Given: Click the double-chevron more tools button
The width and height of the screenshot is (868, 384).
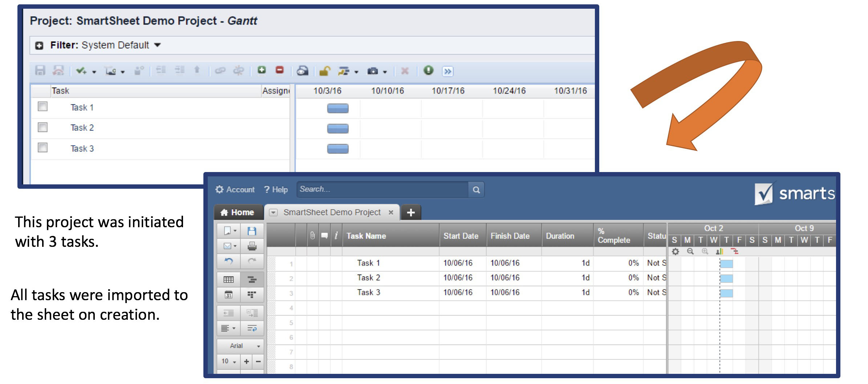Looking at the screenshot, I should click(447, 71).
